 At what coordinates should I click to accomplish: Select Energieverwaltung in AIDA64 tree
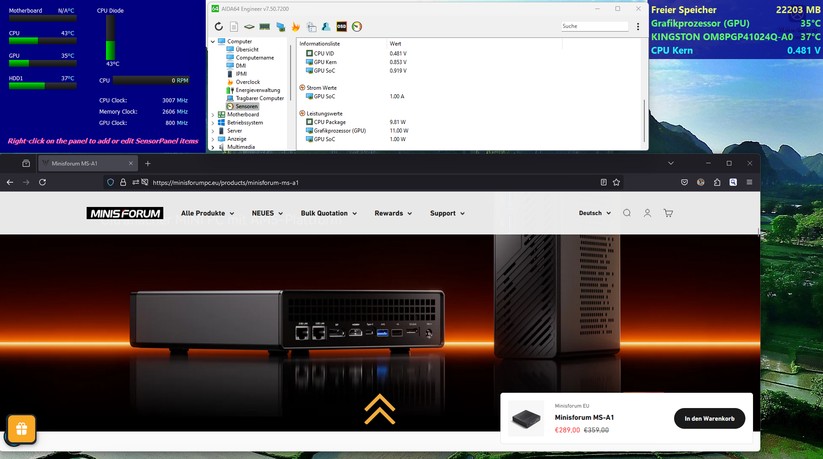click(x=258, y=90)
